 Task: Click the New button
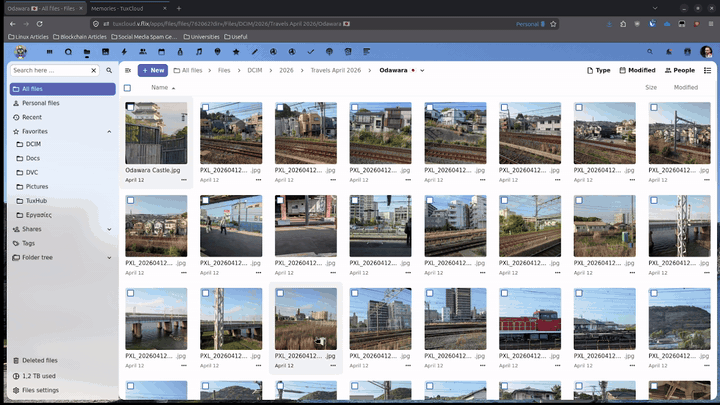tap(152, 70)
